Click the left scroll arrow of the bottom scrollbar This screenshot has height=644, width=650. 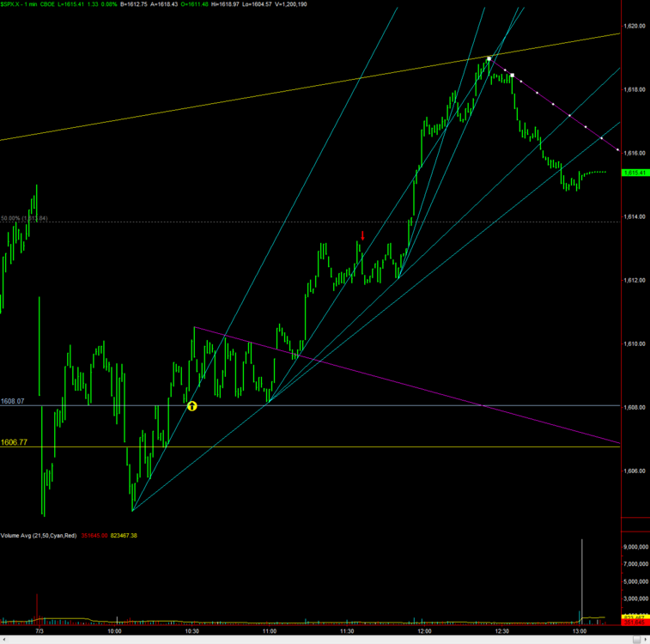[3, 640]
